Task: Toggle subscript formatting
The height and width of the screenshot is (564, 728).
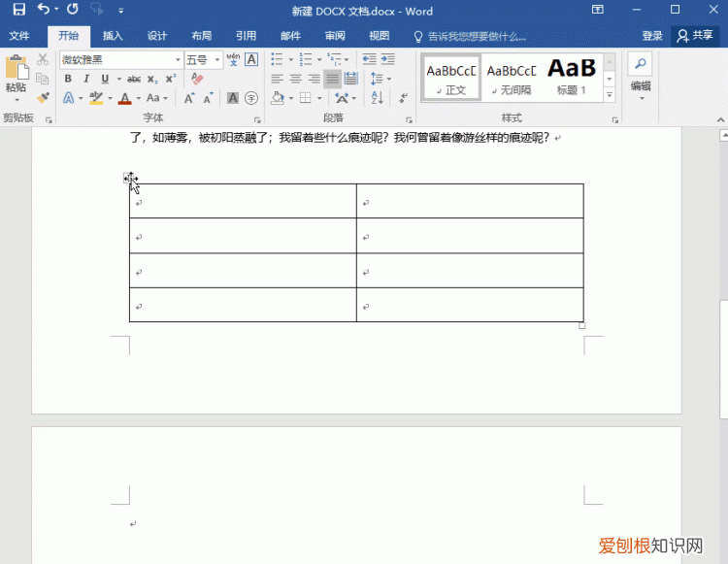Action: [152, 79]
